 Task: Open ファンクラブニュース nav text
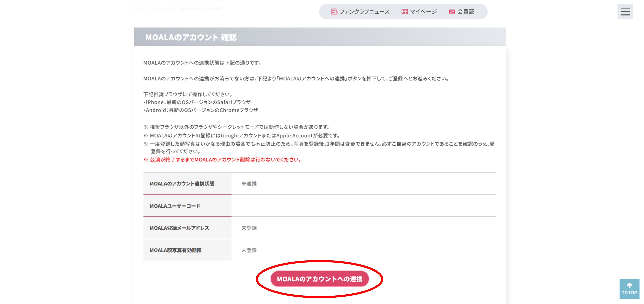pyautogui.click(x=364, y=12)
